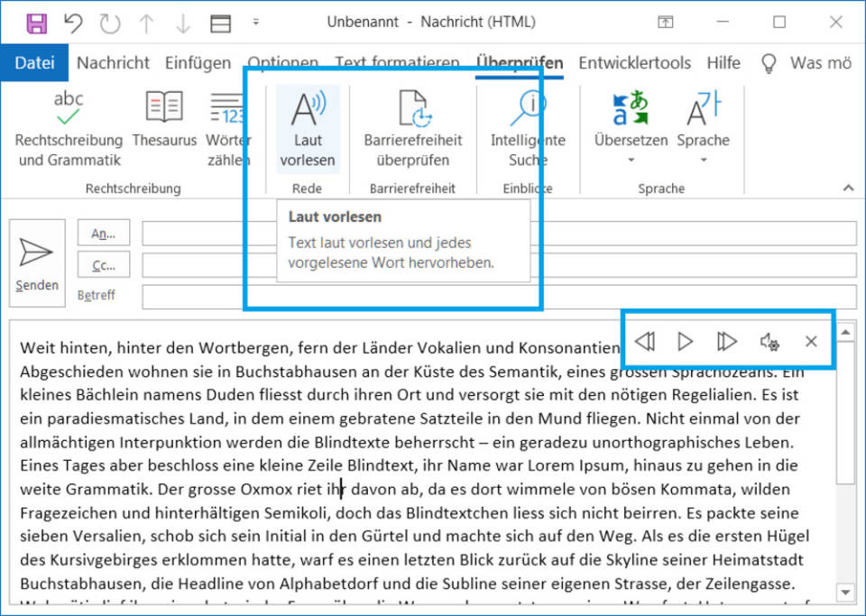Open the Hilfe tab

(x=723, y=63)
